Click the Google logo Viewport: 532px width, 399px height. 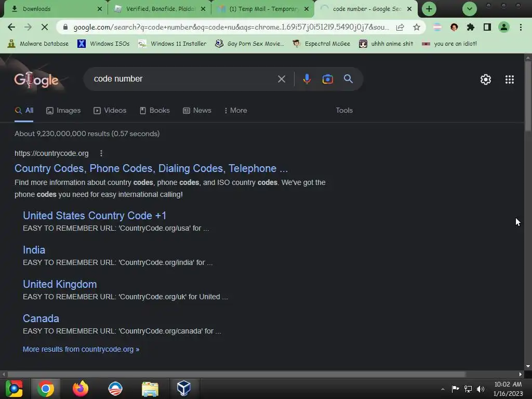(36, 80)
